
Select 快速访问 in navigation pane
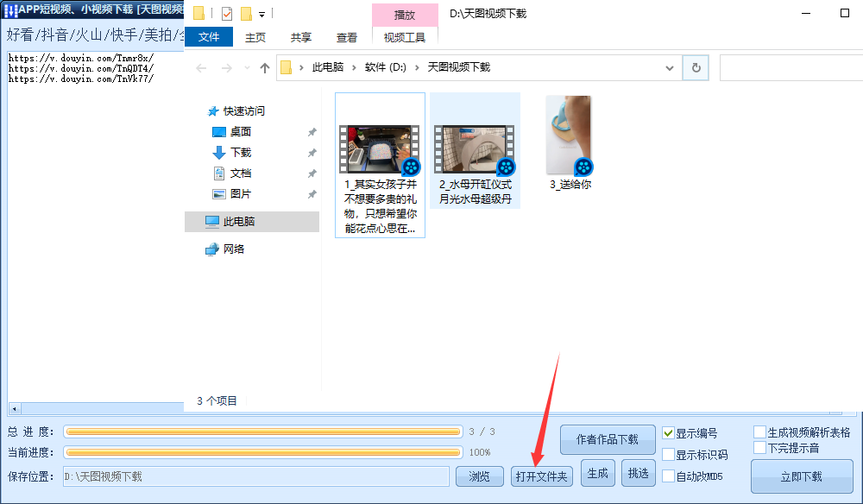coord(243,111)
